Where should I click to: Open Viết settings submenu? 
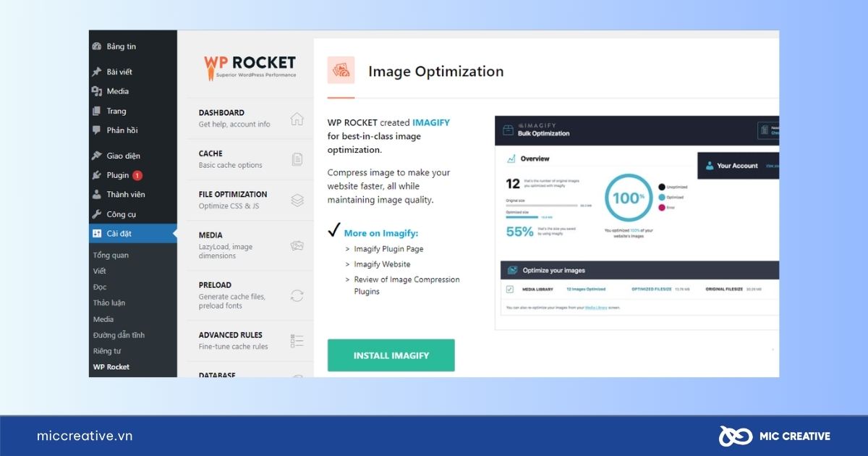coord(99,271)
